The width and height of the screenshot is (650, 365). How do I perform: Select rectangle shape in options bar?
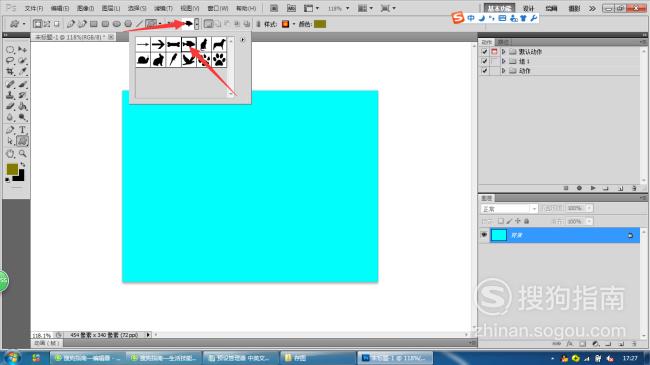94,24
